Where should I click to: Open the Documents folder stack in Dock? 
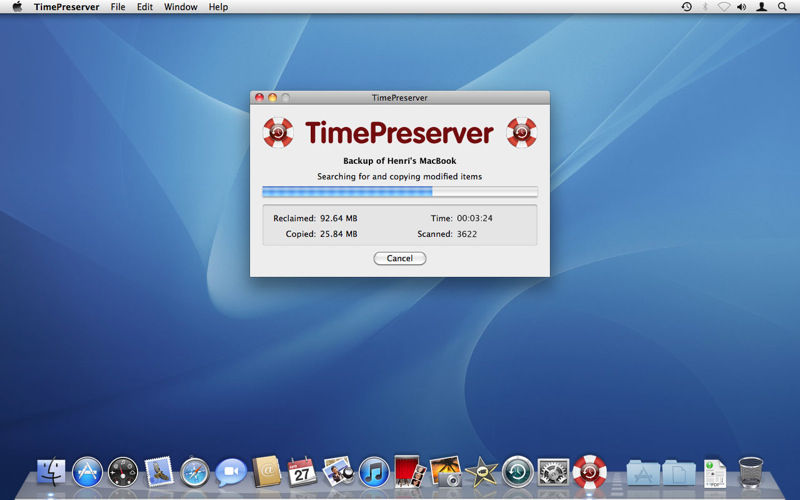point(679,472)
